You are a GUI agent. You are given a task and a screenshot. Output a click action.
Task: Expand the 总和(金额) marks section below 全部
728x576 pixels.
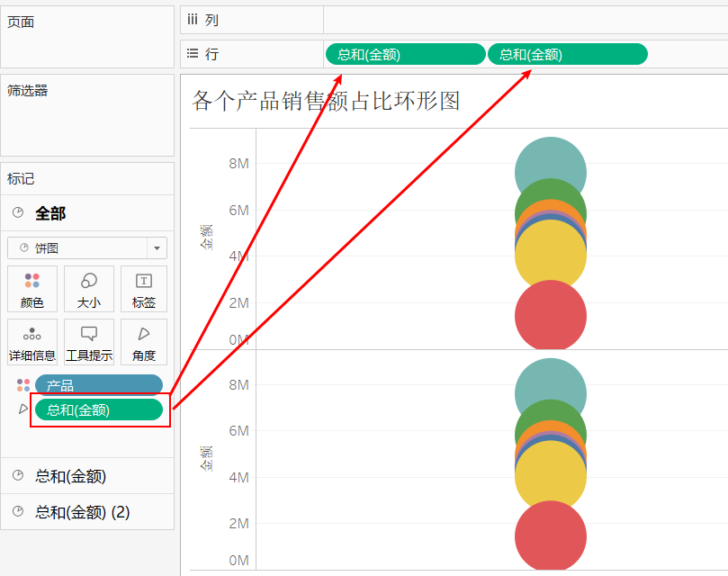[x=76, y=476]
